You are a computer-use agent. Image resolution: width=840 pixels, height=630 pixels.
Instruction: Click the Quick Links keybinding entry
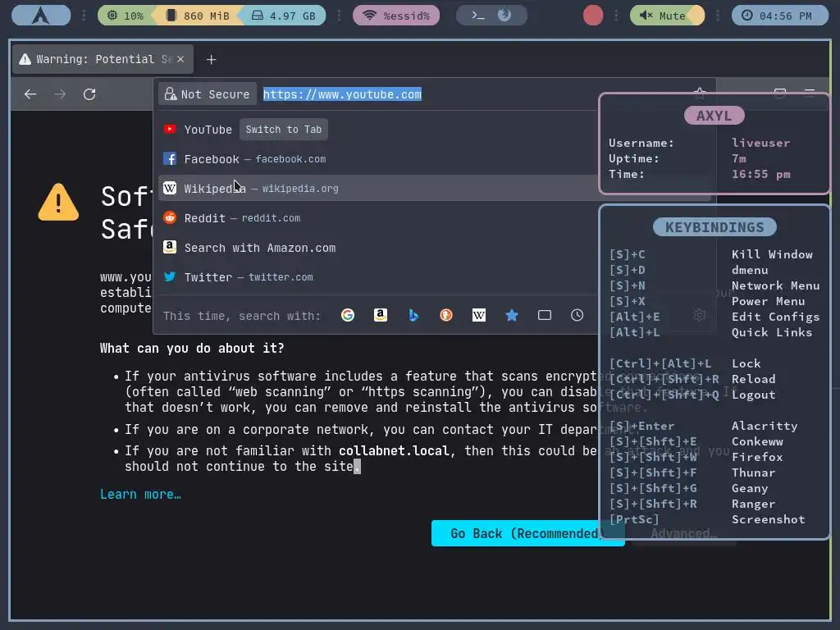coord(772,332)
